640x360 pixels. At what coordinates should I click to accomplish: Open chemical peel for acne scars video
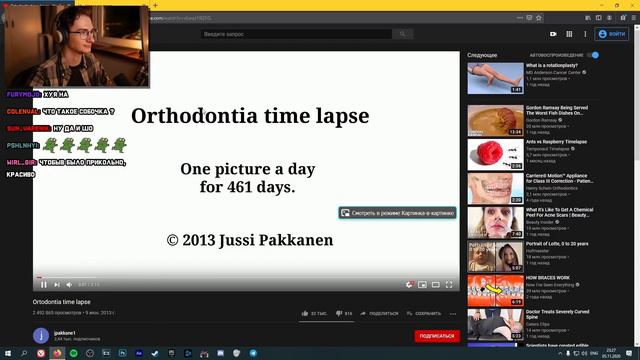tap(496, 222)
